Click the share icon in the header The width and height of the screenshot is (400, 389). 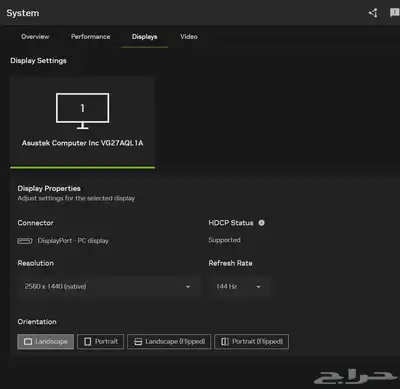pos(373,13)
